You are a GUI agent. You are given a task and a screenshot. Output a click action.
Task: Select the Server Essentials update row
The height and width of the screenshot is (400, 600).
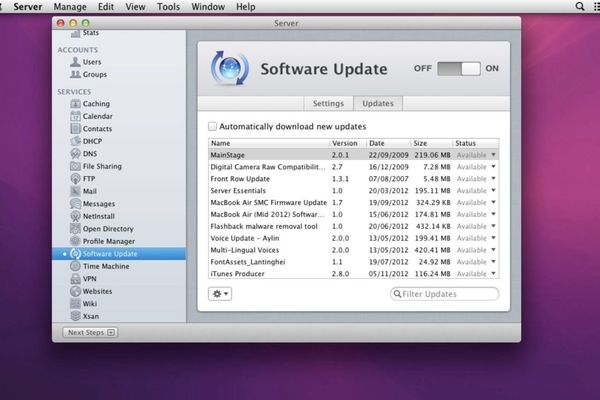point(354,191)
